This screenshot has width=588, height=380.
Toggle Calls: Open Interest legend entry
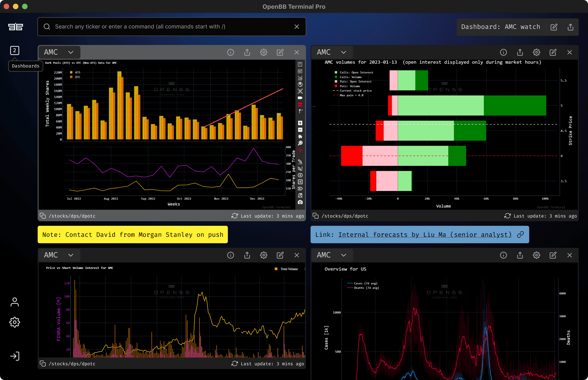click(x=354, y=73)
